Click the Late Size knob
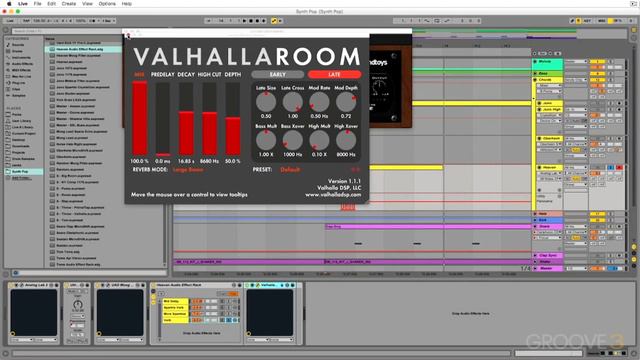The width and height of the screenshot is (640, 360). tap(266, 102)
